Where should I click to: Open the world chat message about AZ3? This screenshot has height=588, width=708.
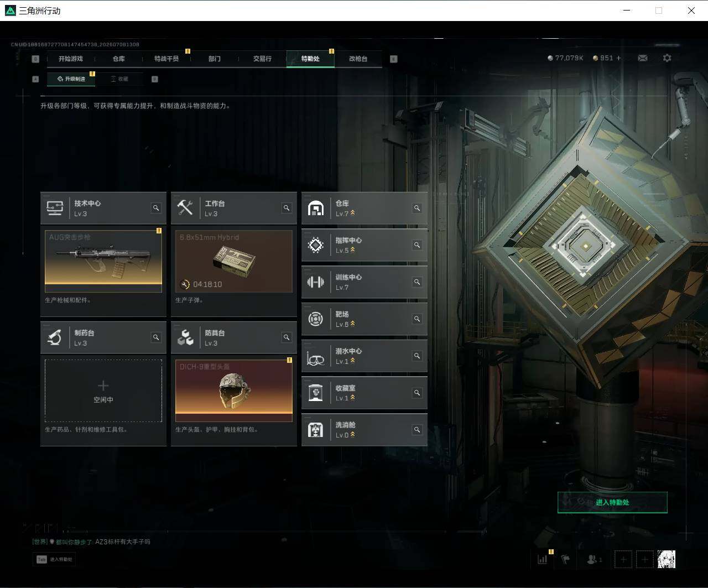click(x=91, y=542)
